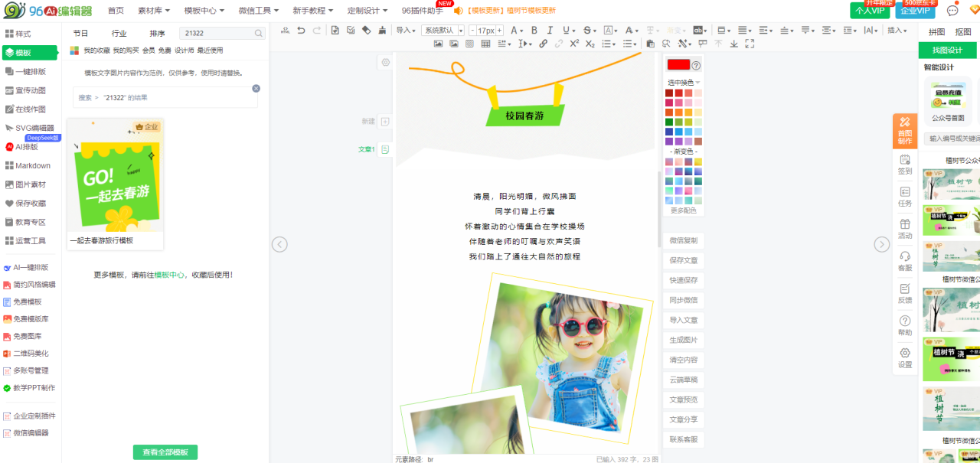Enter fullscreen editing mode
This screenshot has height=463, width=980.
point(749,44)
